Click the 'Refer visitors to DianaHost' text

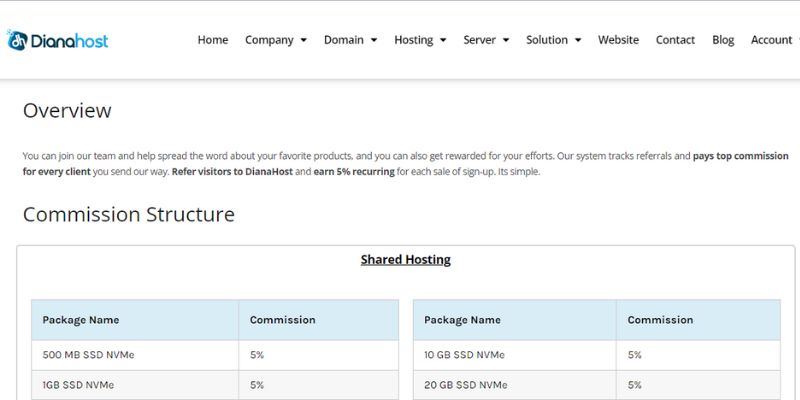232,172
